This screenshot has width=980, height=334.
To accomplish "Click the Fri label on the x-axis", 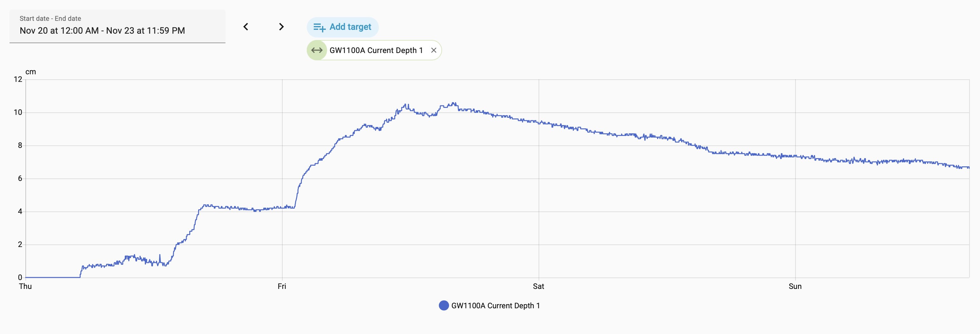I will (x=282, y=286).
